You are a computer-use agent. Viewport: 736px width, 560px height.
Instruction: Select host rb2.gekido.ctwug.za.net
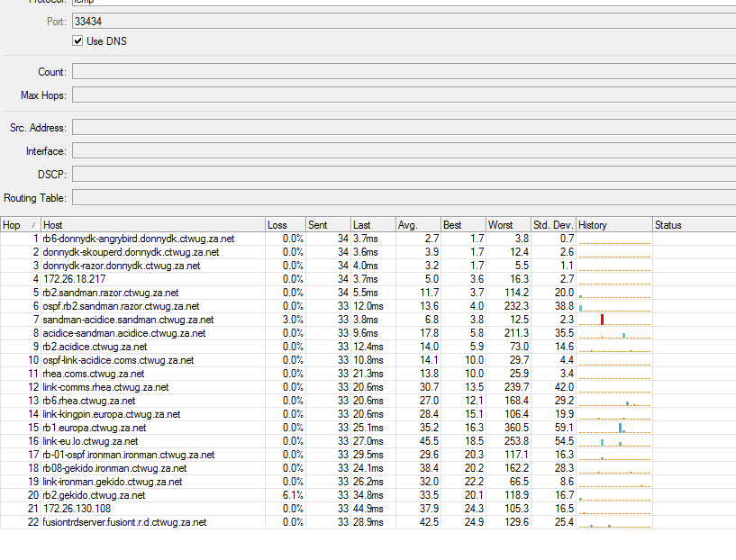click(x=94, y=496)
